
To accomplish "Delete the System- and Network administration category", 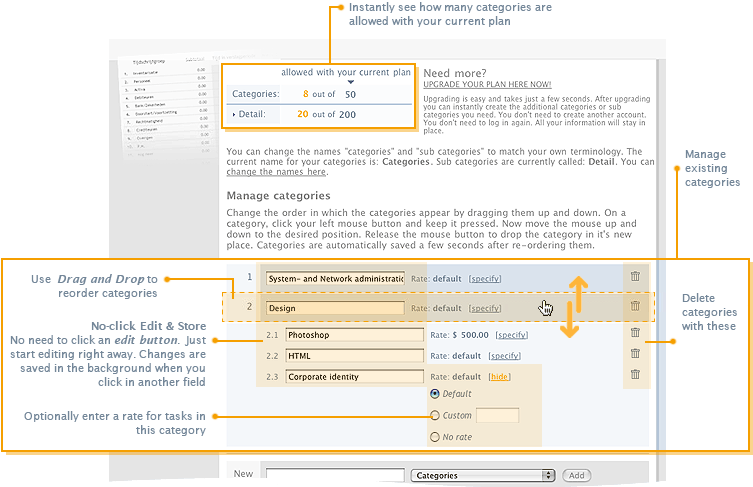I will coord(635,276).
